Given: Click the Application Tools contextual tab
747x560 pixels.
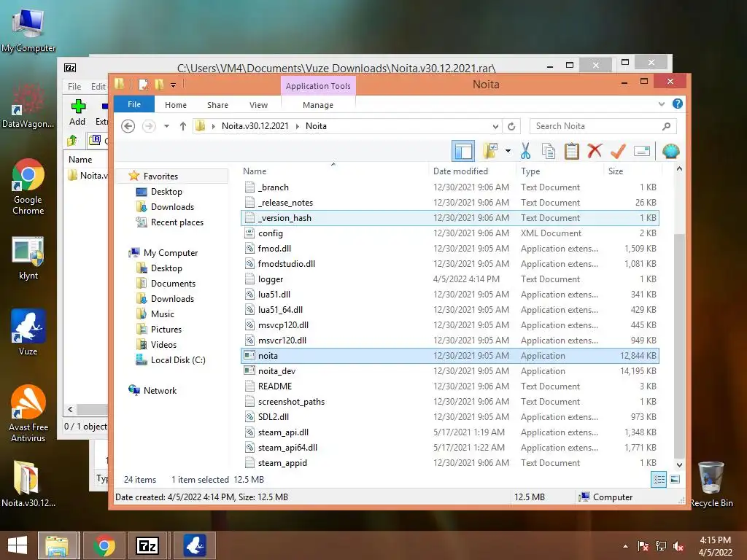Looking at the screenshot, I should pyautogui.click(x=318, y=86).
